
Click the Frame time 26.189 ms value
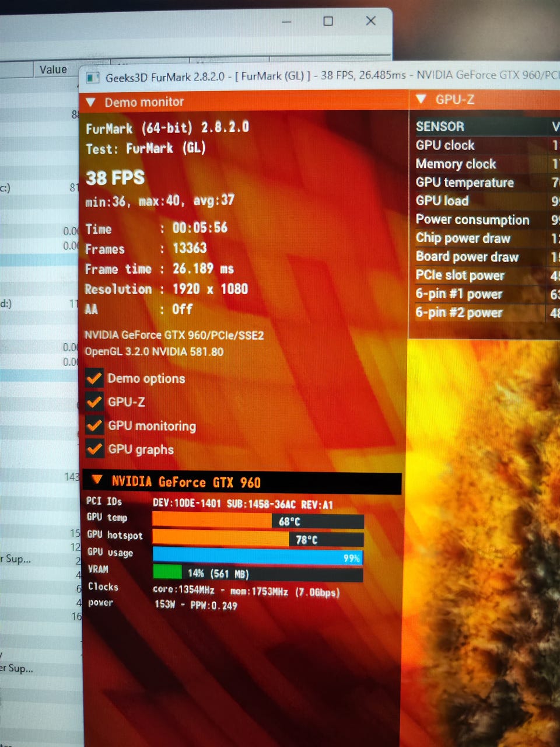(203, 268)
